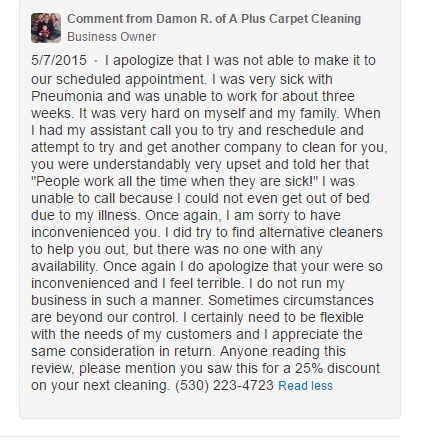Click the phrase "alternative cleaners"

(321, 232)
